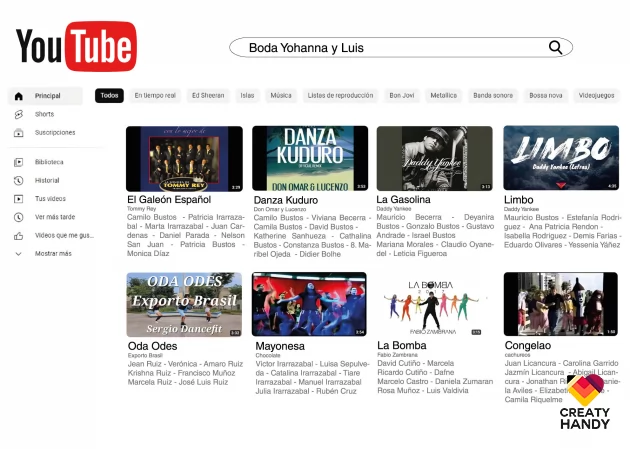Image resolution: width=630 pixels, height=449 pixels.
Task: Click the video title 'Limbo'
Action: [x=519, y=200]
